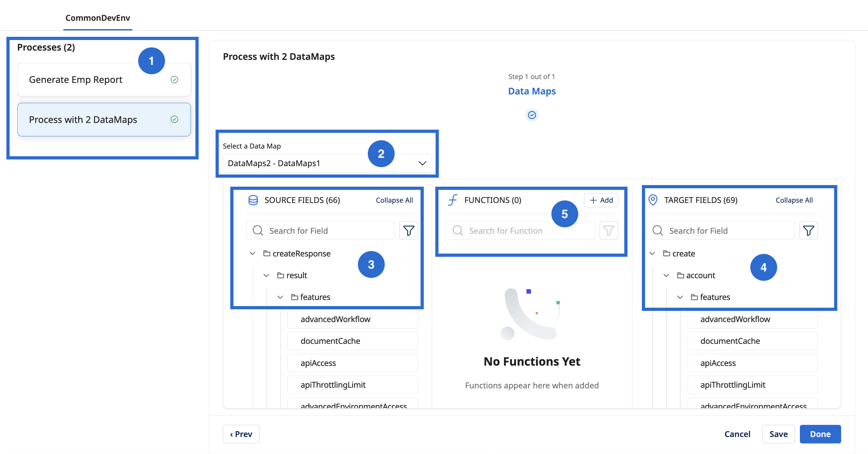This screenshot has height=454, width=868.
Task: Click Generate Emp Report green check icon
Action: pyautogui.click(x=174, y=80)
